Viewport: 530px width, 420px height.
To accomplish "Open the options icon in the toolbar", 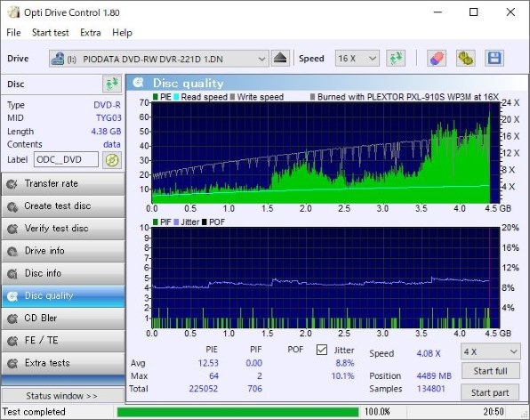I will 465,59.
